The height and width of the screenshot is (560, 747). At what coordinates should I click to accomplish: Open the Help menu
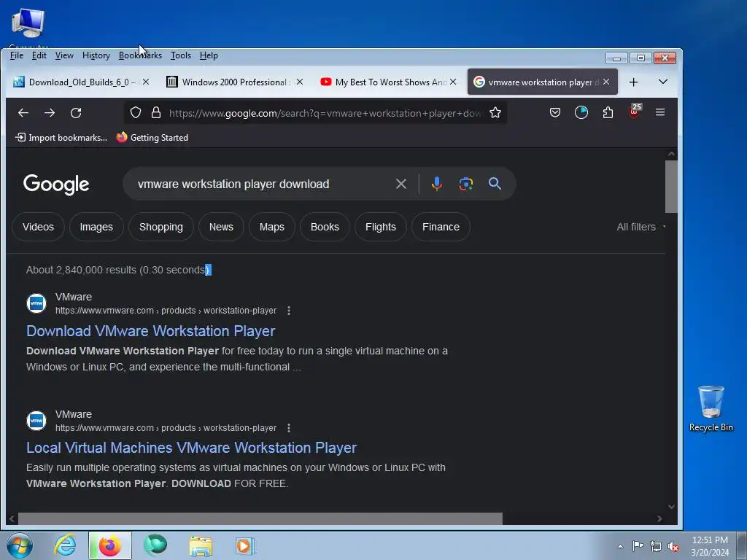[x=209, y=55]
